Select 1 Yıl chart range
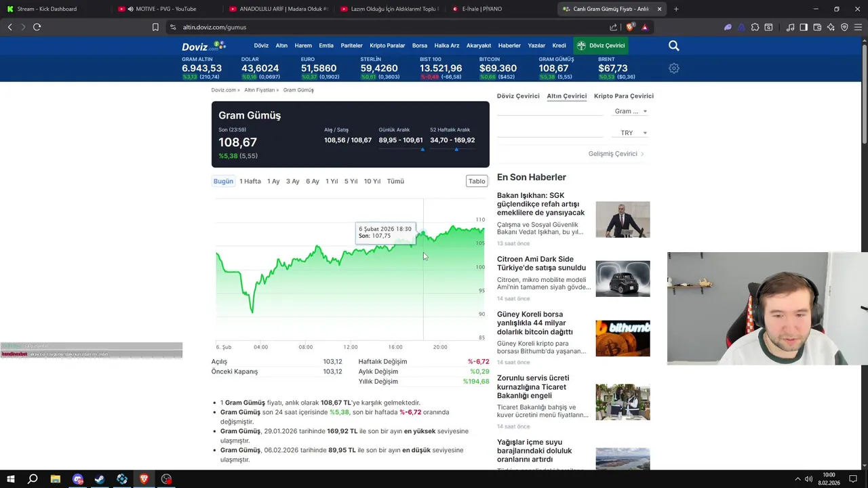The image size is (868, 488). [332, 181]
